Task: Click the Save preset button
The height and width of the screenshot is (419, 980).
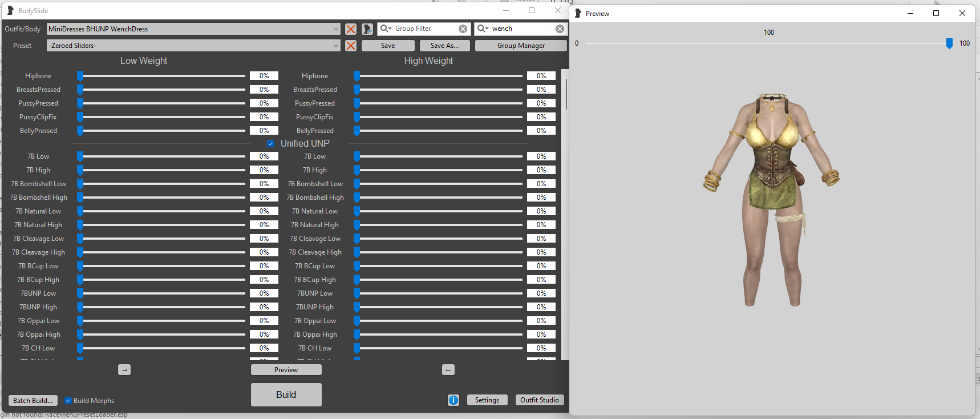Action: click(388, 46)
